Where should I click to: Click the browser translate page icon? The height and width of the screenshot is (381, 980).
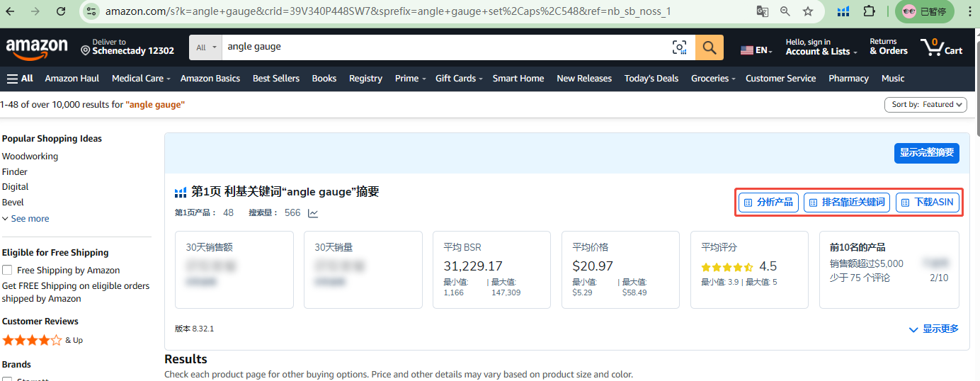(x=762, y=11)
